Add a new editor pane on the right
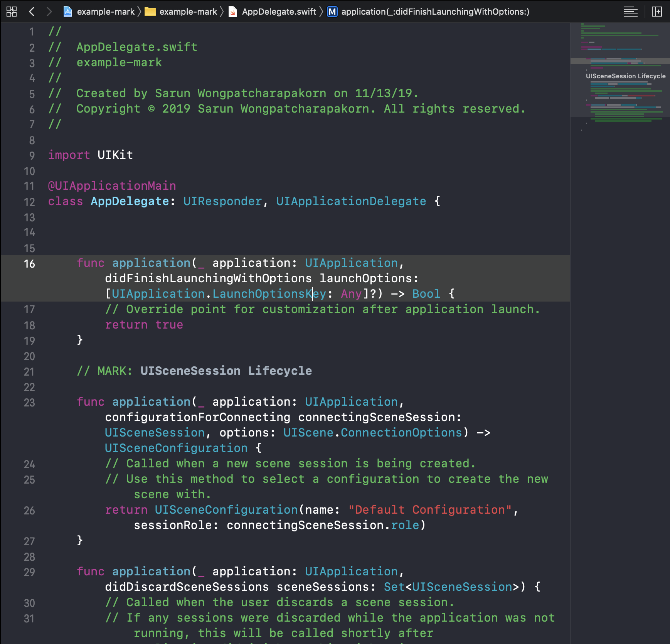The height and width of the screenshot is (644, 670). 657,12
